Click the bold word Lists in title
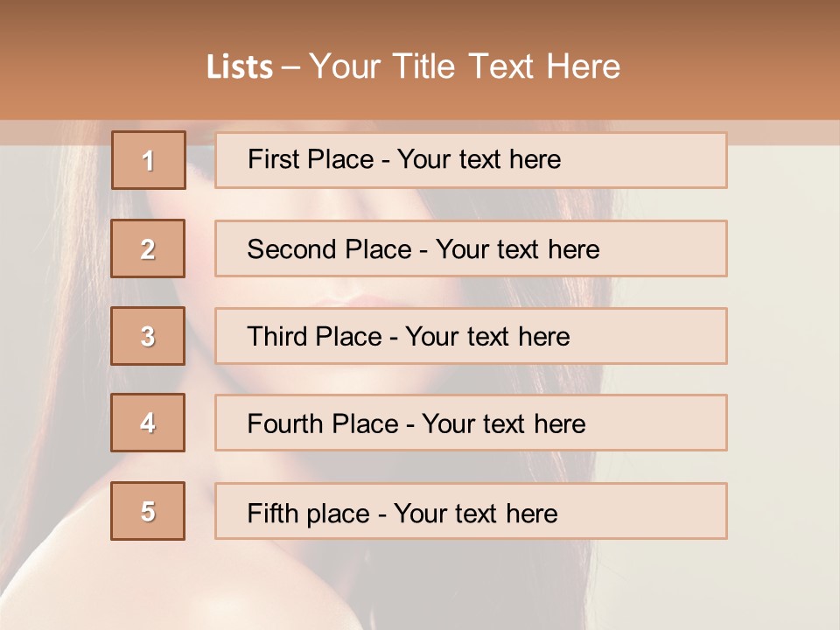 [x=240, y=67]
